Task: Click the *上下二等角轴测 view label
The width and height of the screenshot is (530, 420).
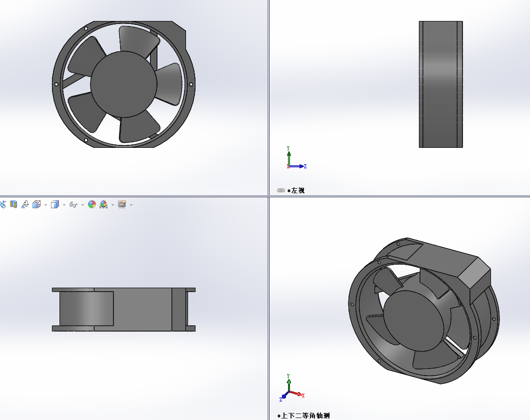Action: 304,416
